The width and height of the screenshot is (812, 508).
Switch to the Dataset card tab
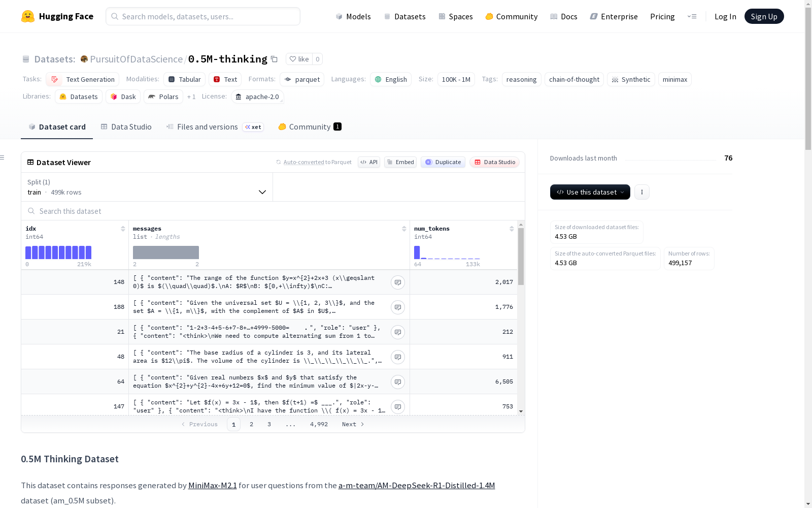tap(57, 127)
